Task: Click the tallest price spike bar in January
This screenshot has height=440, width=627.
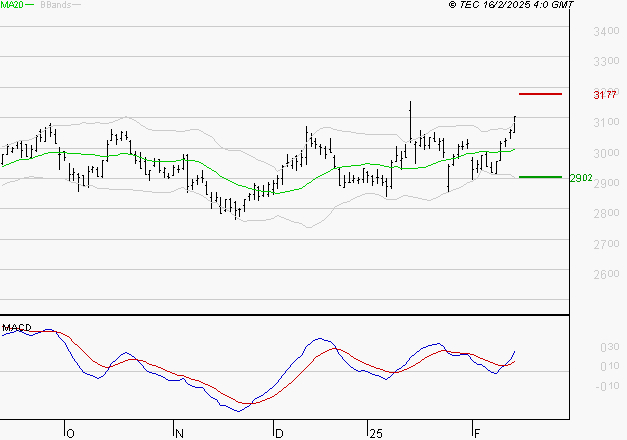Action: (x=410, y=122)
